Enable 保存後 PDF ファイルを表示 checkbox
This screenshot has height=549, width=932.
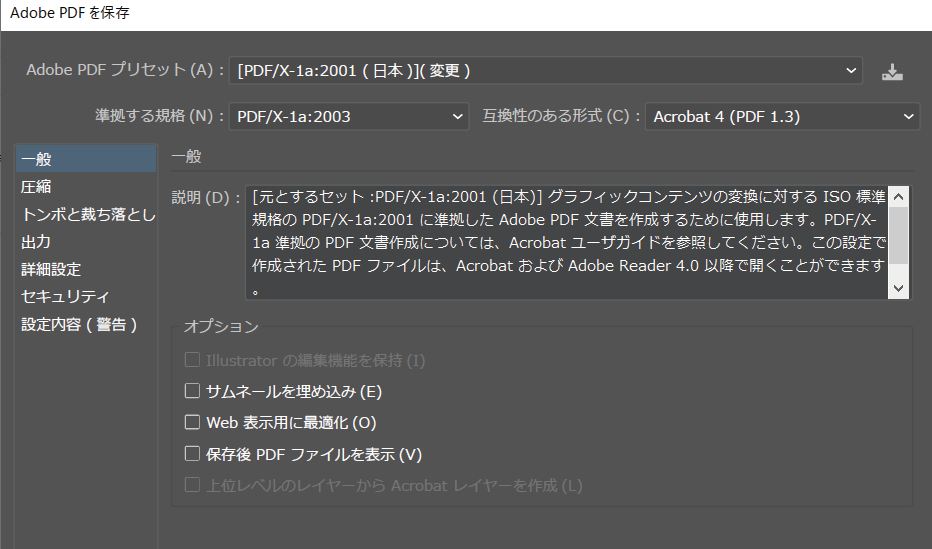pyautogui.click(x=192, y=453)
